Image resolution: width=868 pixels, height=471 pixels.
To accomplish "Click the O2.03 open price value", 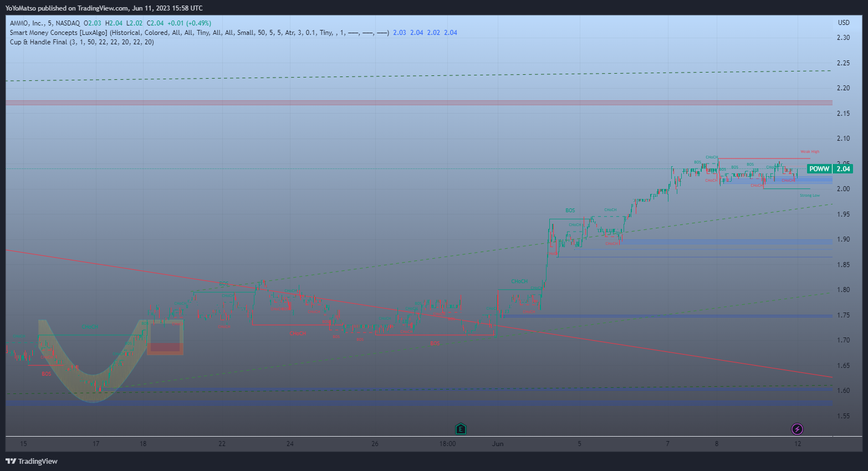I will click(93, 23).
